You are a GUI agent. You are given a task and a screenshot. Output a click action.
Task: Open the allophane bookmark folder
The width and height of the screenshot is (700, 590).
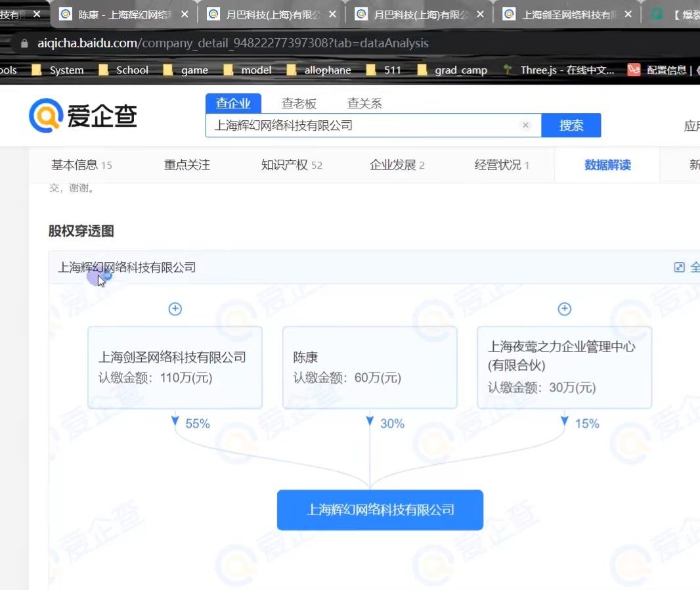[318, 70]
